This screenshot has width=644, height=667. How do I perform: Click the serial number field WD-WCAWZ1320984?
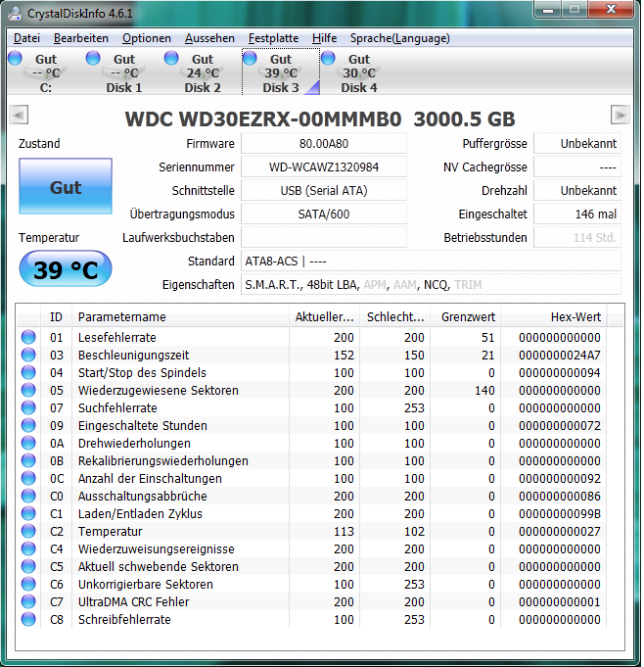[x=324, y=167]
